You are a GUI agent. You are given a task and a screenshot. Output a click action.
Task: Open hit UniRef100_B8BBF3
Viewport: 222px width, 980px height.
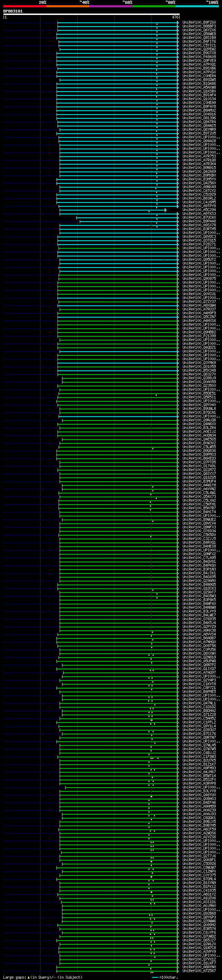199,26
